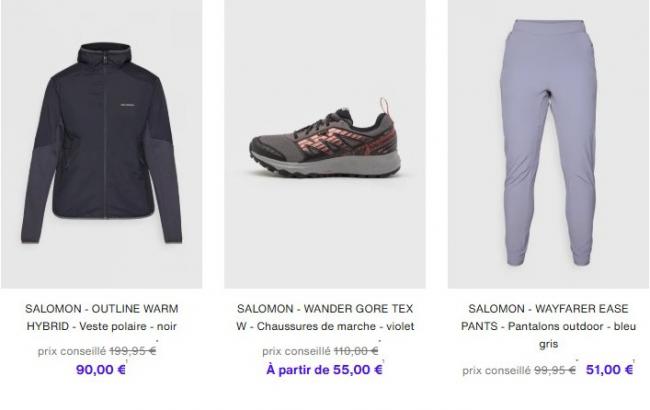
Task: Click footnote marker next to 90,00 € price
Action: click(x=127, y=362)
